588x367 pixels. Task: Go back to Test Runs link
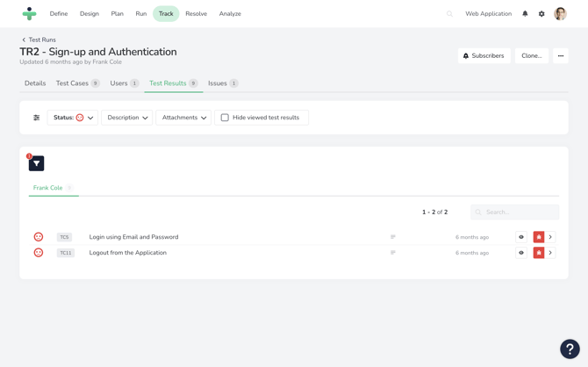click(39, 40)
